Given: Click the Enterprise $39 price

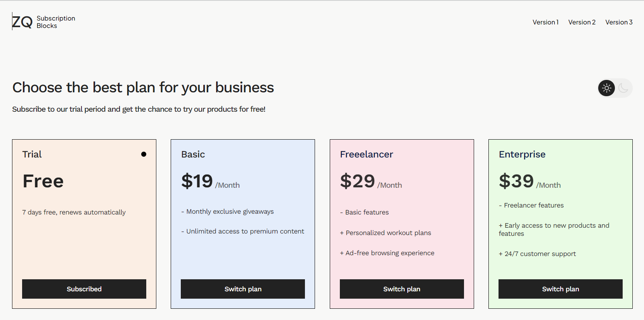Looking at the screenshot, I should tap(516, 181).
